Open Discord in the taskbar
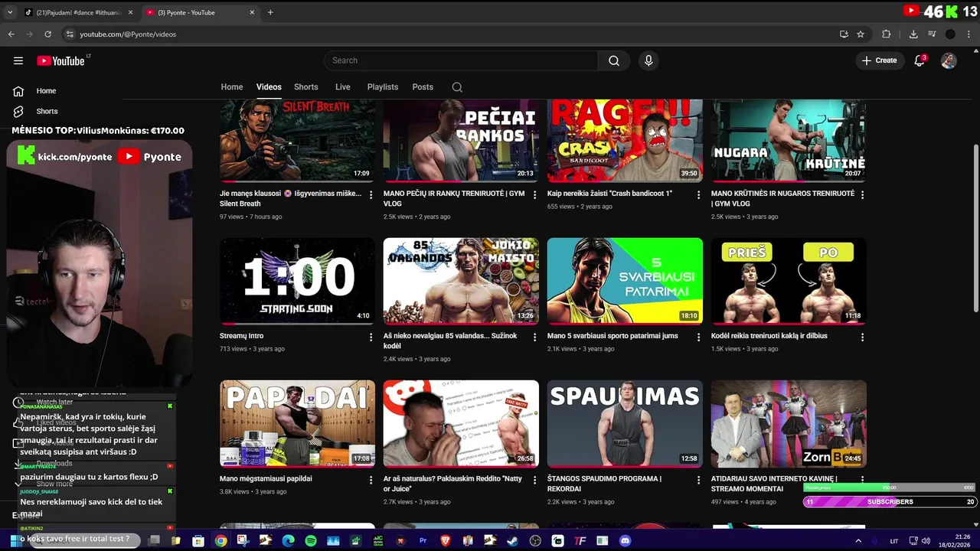 tap(625, 540)
